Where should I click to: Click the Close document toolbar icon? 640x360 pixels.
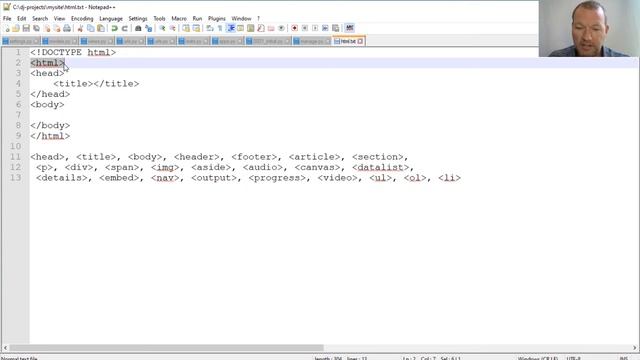(47, 28)
